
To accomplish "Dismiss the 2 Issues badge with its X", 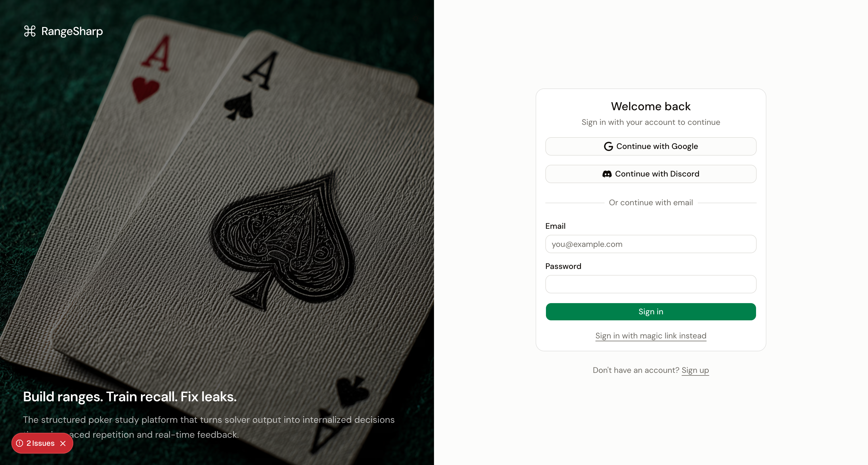I will point(63,443).
